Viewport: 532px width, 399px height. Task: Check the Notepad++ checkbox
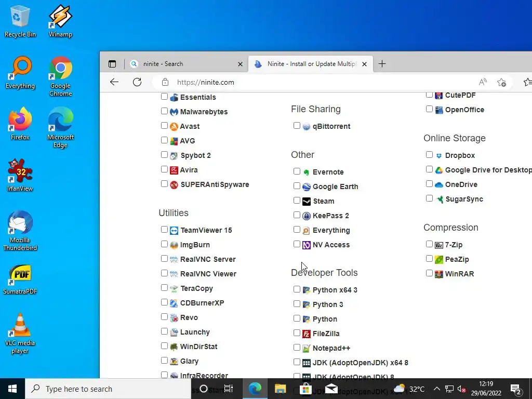(x=297, y=348)
